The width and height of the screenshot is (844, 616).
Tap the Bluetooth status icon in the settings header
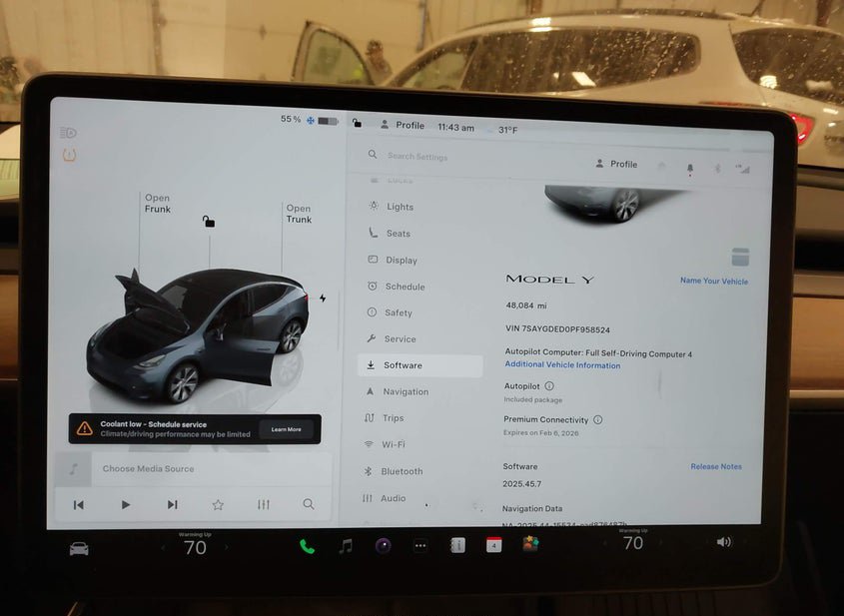[x=717, y=169]
